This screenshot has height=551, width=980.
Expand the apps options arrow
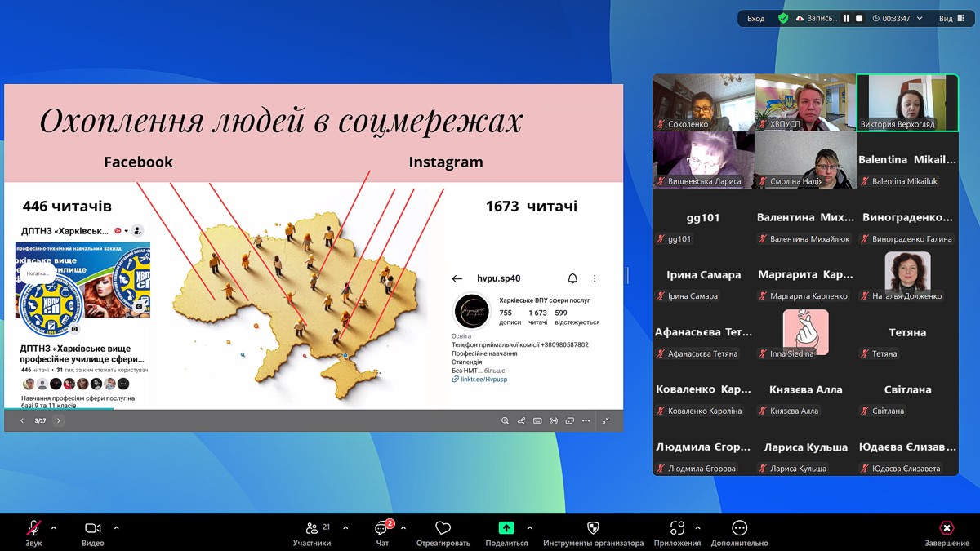[x=697, y=528]
